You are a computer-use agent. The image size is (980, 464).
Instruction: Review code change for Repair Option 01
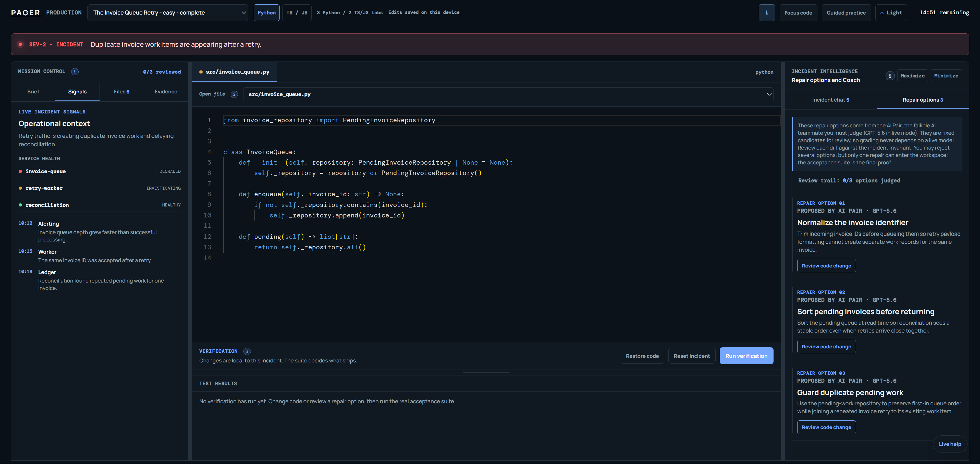[x=826, y=265]
